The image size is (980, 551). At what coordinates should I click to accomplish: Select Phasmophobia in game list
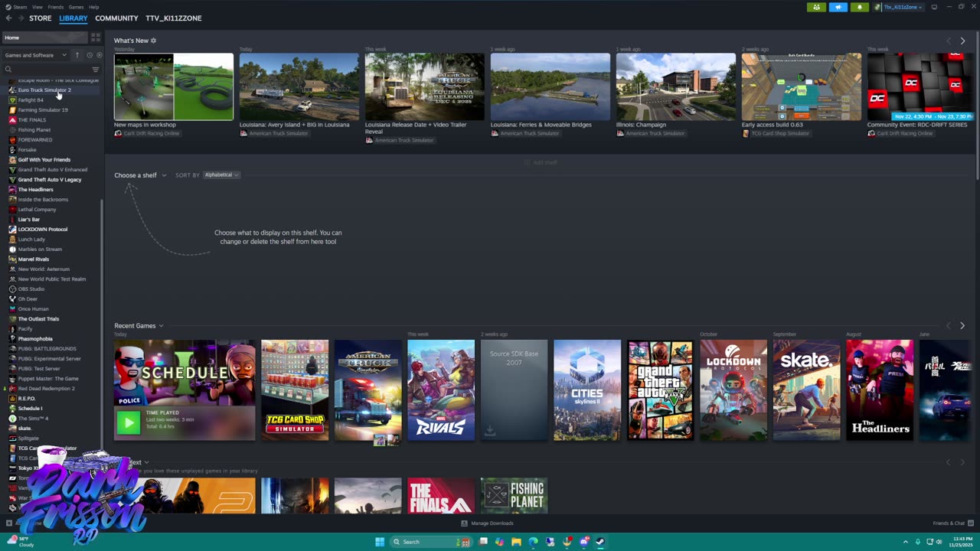click(35, 339)
